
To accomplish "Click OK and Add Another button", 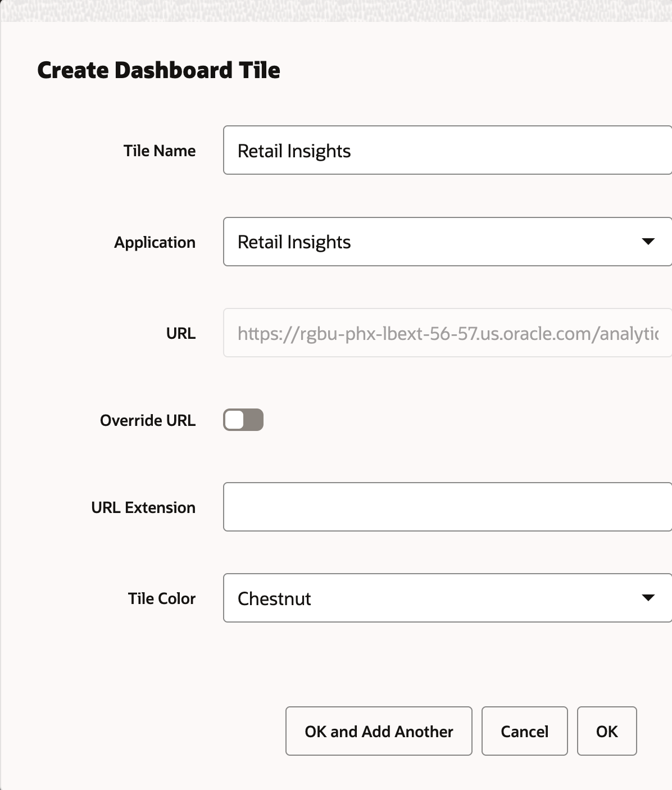I will (379, 731).
